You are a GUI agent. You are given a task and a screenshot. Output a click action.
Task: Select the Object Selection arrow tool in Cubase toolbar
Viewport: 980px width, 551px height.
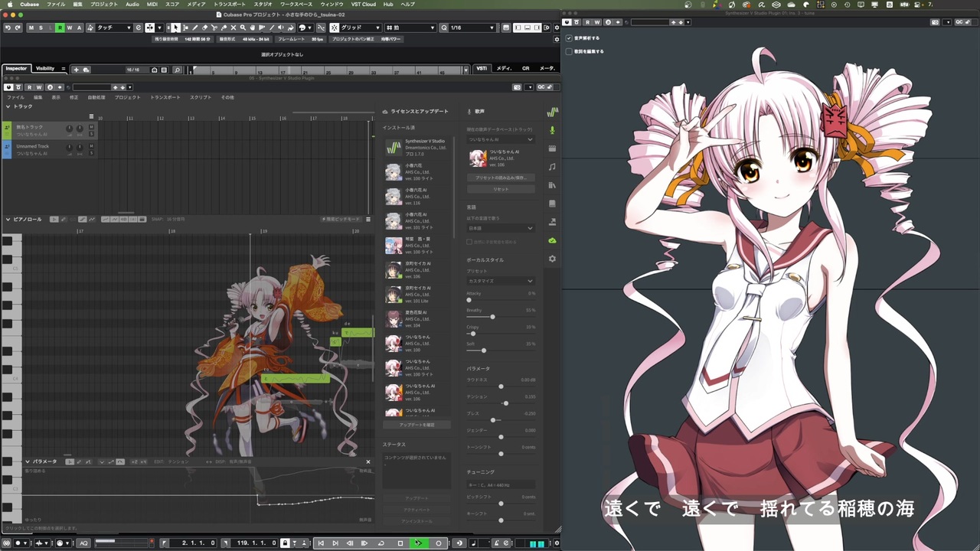coord(176,28)
